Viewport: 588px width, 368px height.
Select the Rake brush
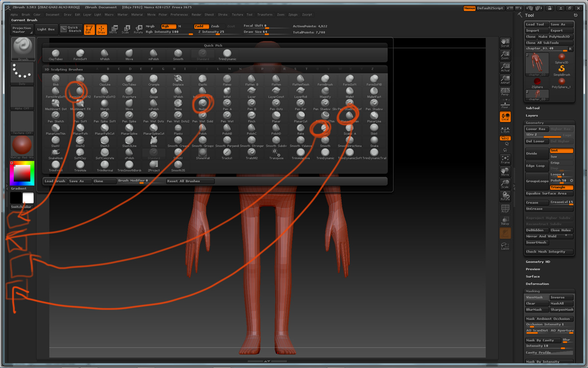coord(301,130)
